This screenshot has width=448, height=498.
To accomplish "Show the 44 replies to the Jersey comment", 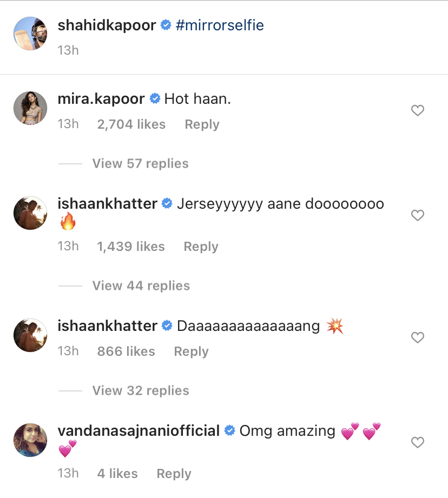I will pyautogui.click(x=141, y=285).
